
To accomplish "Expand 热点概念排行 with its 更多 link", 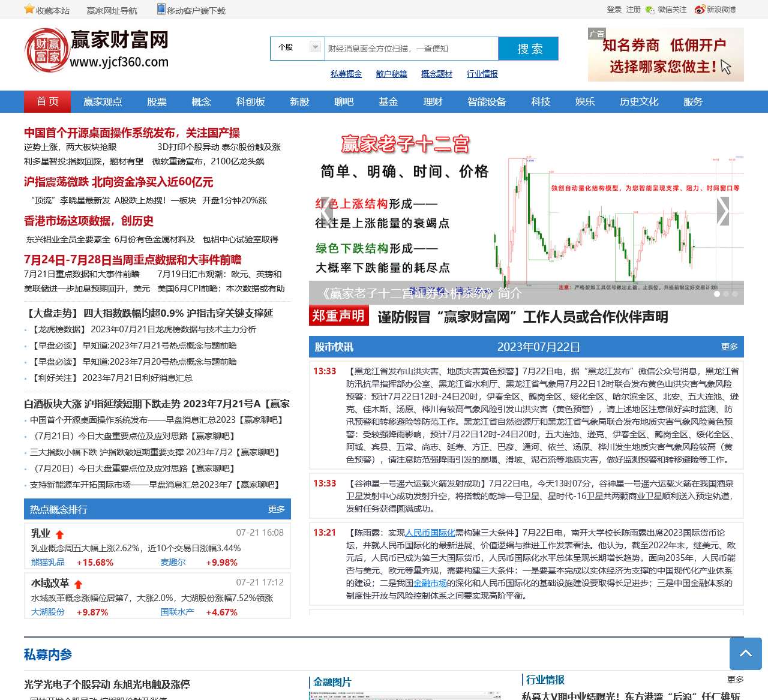I will (x=277, y=509).
